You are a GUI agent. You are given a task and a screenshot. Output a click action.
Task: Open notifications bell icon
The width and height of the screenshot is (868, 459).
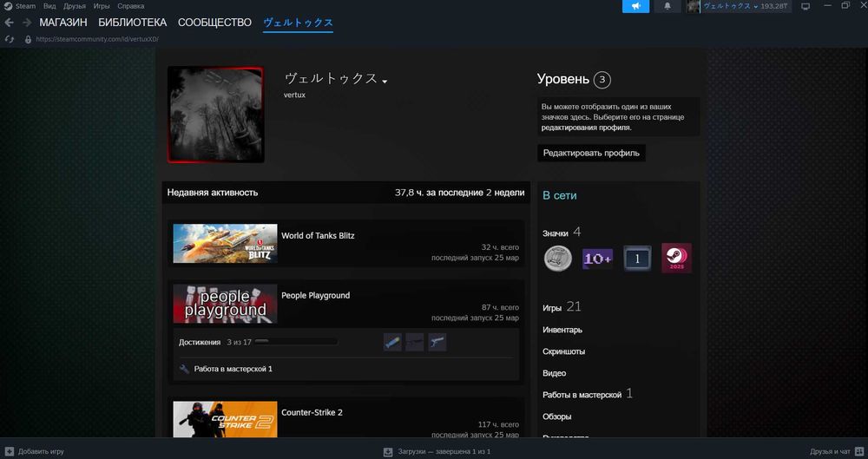coord(667,6)
